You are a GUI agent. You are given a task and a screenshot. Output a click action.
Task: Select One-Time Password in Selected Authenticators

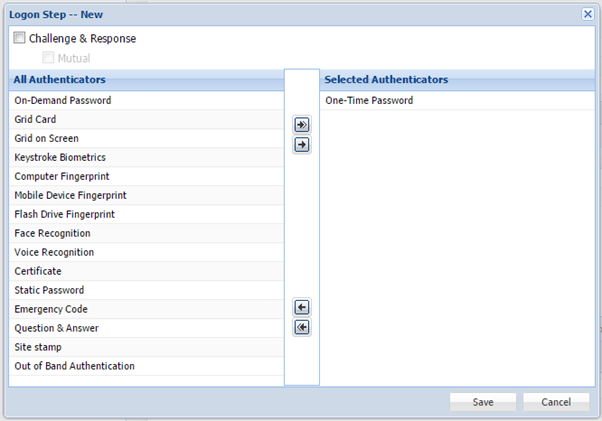[369, 101]
